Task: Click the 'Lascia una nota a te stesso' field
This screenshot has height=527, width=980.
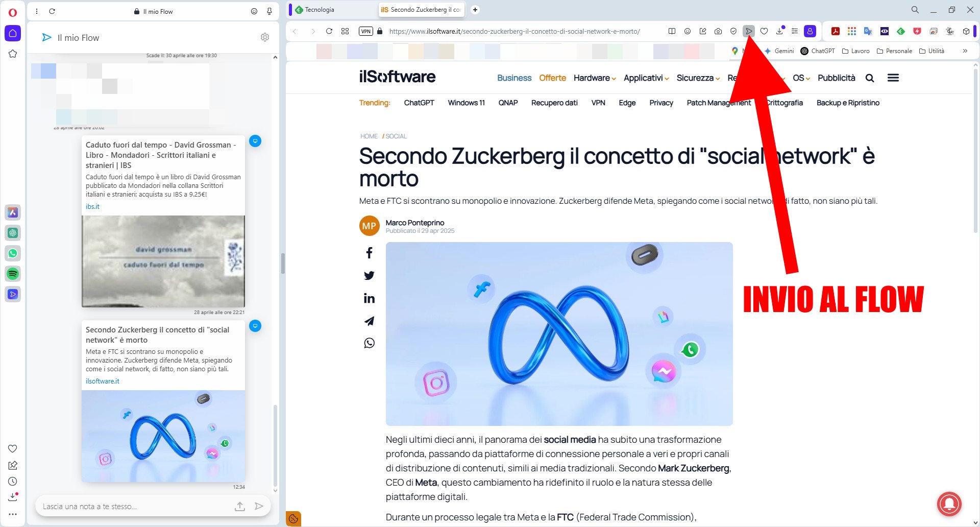Action: tap(133, 507)
